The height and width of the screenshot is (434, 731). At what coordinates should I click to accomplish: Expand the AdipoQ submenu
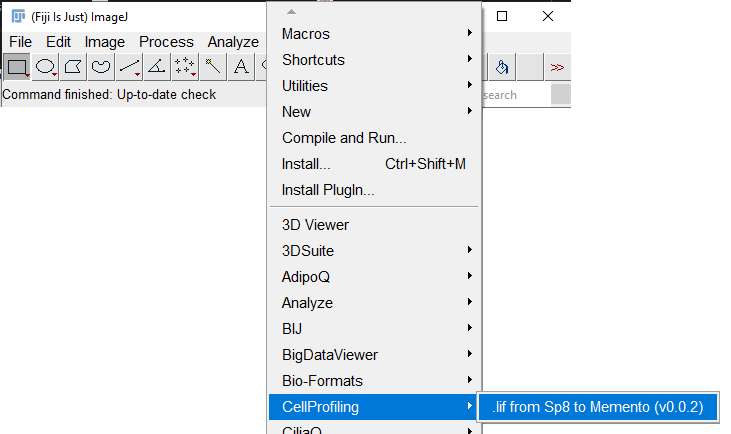(x=375, y=277)
